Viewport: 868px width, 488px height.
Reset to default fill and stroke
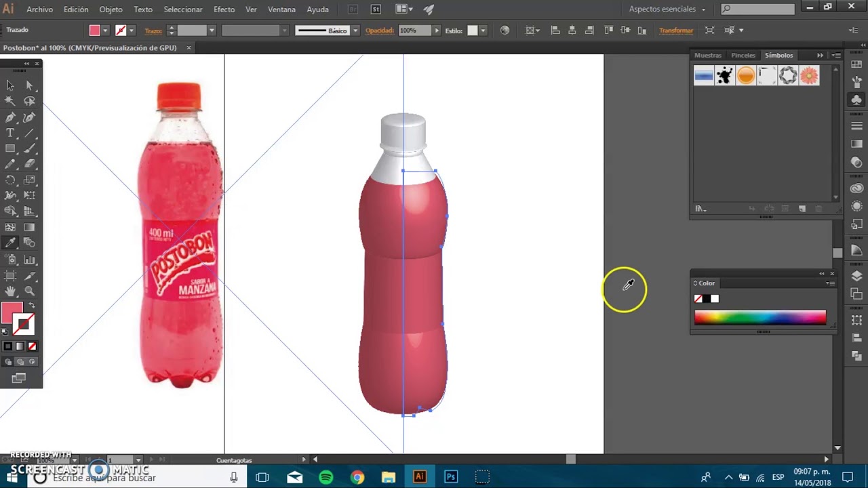coord(5,332)
